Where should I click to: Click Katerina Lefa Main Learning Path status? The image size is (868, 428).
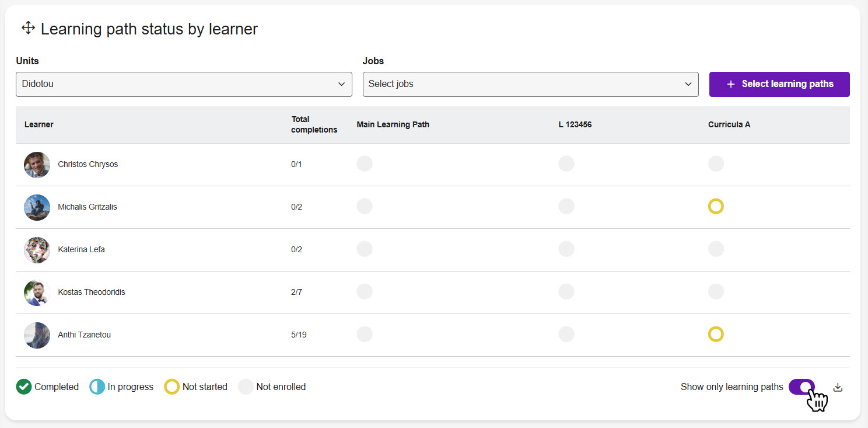[x=365, y=249]
